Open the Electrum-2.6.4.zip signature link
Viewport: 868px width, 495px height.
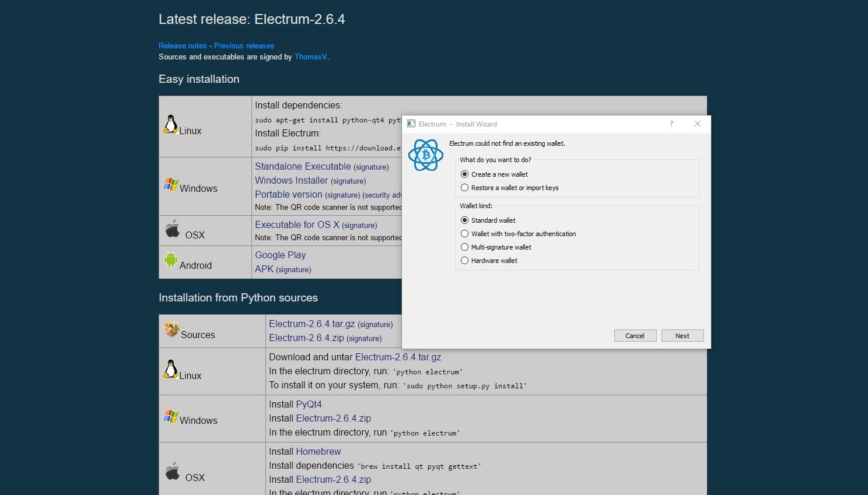coord(364,339)
